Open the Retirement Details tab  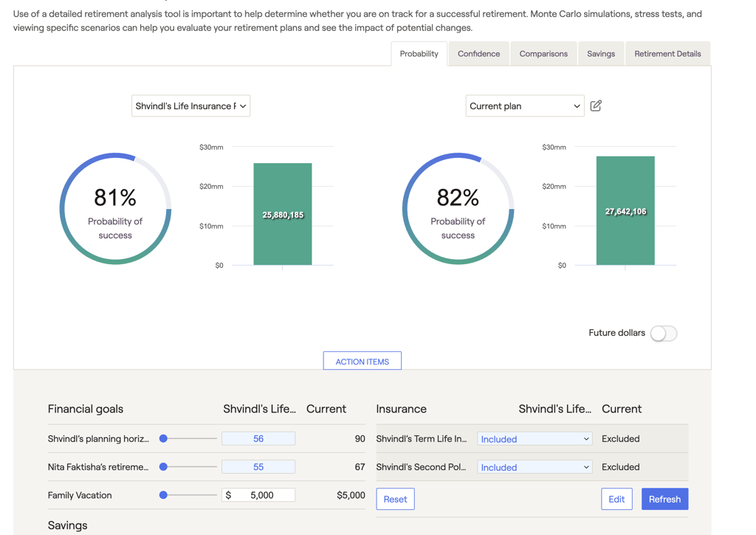pos(667,54)
